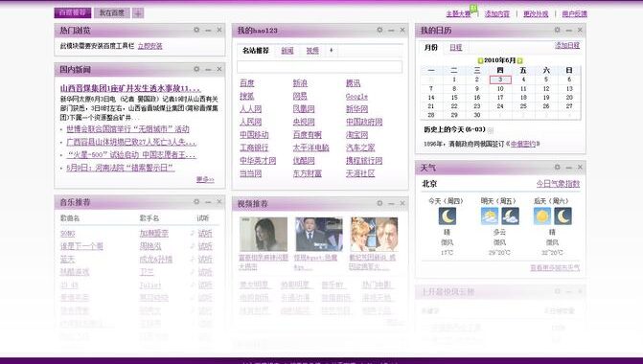This screenshot has width=643, height=364.
Task: Select June 17 in calendar
Action: click(500, 98)
